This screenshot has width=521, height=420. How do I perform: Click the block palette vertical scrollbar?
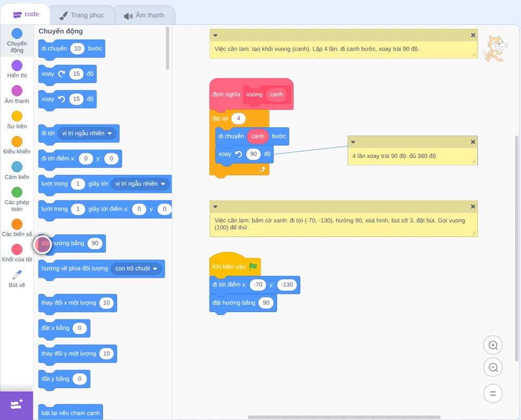click(x=167, y=48)
